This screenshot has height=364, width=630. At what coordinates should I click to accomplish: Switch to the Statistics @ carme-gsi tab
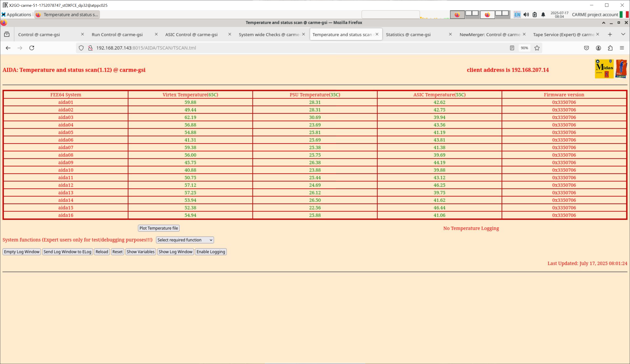pyautogui.click(x=408, y=34)
